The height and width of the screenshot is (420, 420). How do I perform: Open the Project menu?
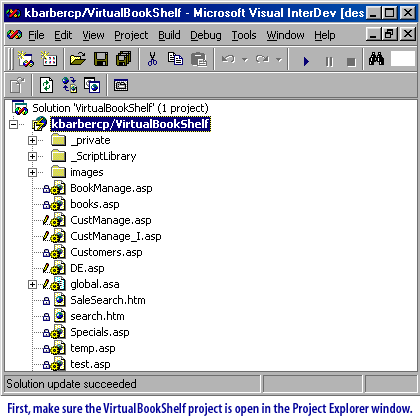(131, 35)
